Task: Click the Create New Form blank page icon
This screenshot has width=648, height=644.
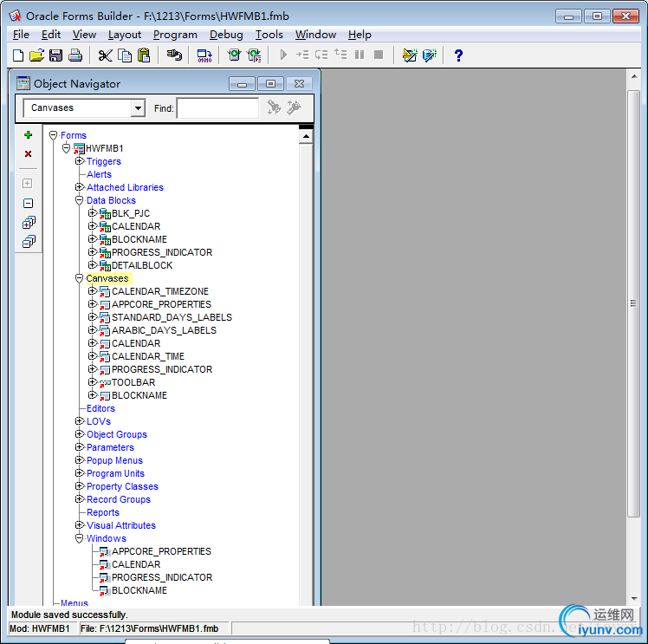Action: [18, 55]
